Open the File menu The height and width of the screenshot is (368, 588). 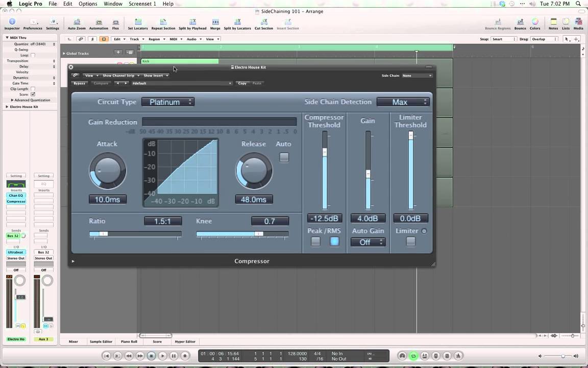53,4
